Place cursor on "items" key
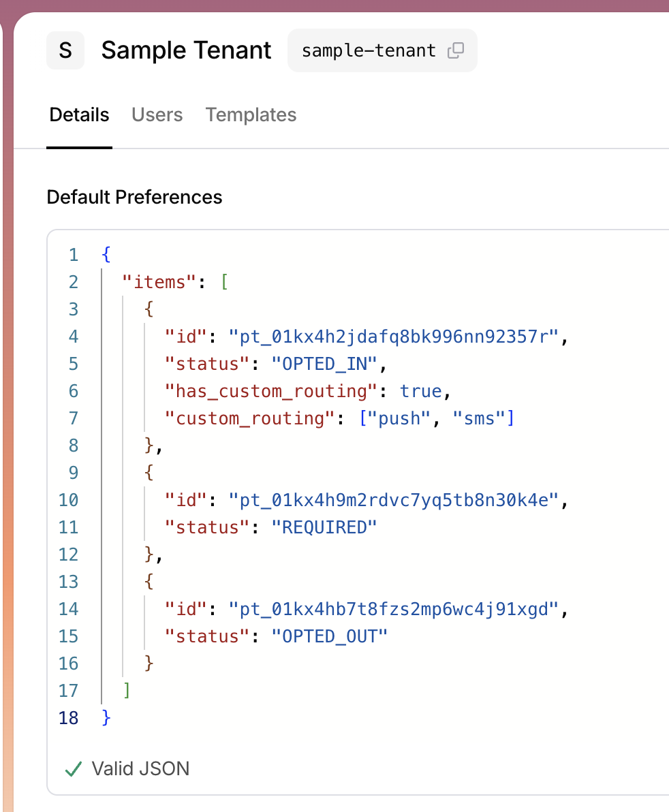 pos(160,282)
